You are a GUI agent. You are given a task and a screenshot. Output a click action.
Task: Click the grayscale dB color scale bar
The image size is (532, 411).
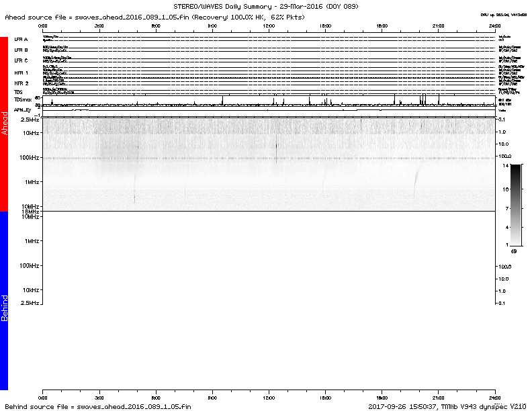[515, 204]
